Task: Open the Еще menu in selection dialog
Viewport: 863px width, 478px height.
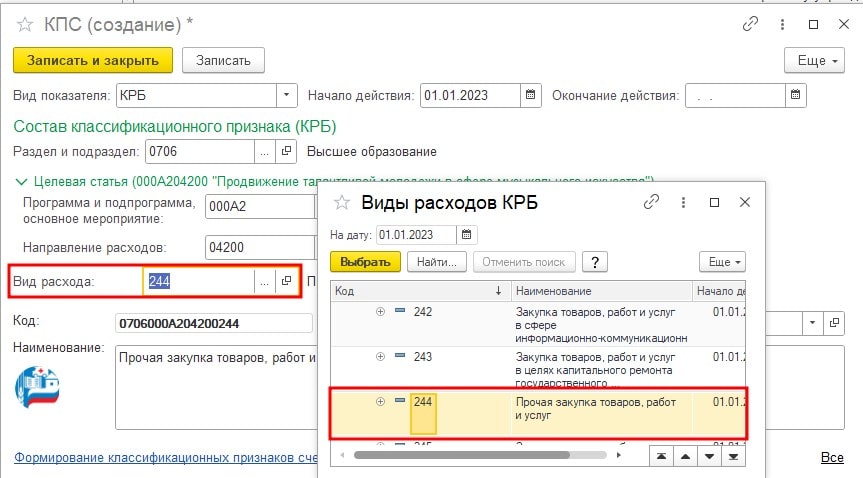Action: [722, 262]
